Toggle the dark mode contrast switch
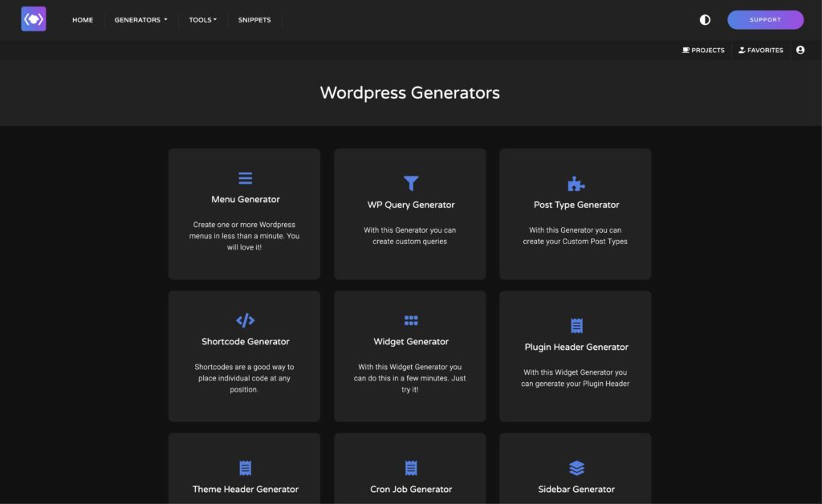Image resolution: width=822 pixels, height=504 pixels. pos(704,19)
